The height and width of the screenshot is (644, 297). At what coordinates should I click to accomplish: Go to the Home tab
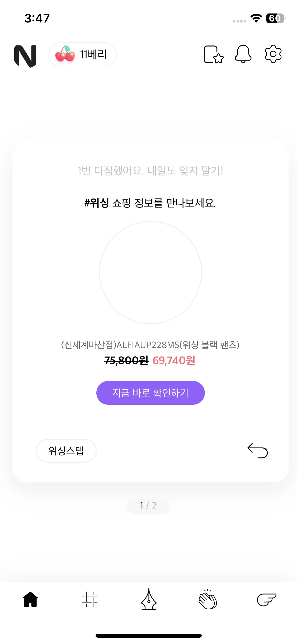pos(30,599)
